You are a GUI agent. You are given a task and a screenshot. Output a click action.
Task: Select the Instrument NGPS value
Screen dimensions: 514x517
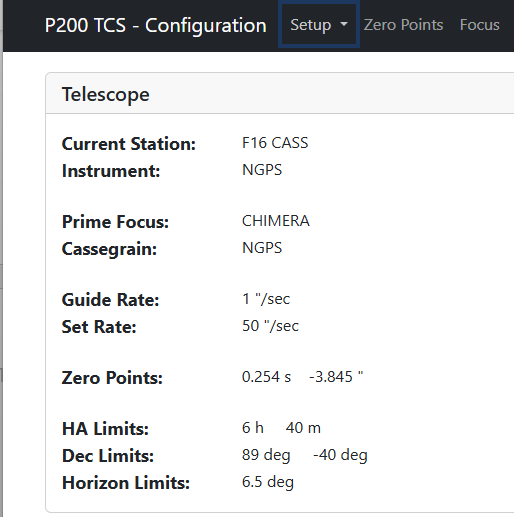coord(262,170)
